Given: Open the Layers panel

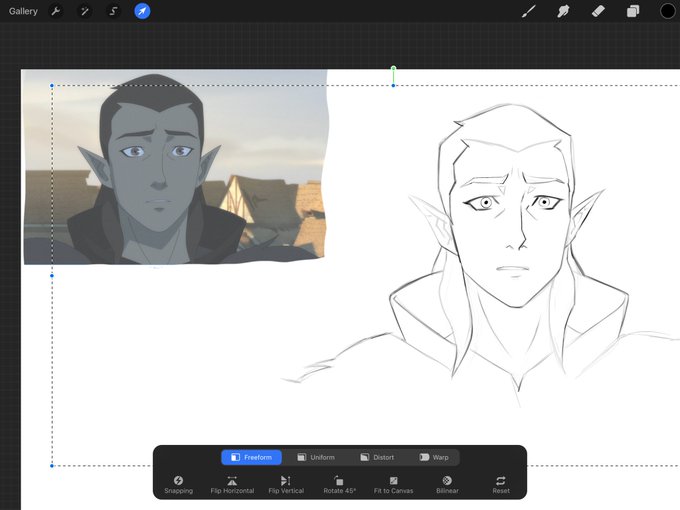Looking at the screenshot, I should (x=633, y=11).
